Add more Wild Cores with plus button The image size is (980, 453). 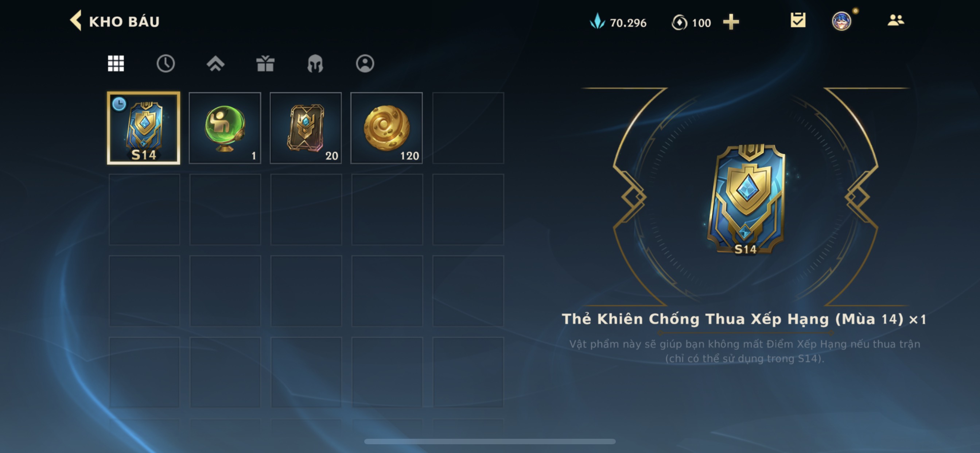pyautogui.click(x=731, y=22)
